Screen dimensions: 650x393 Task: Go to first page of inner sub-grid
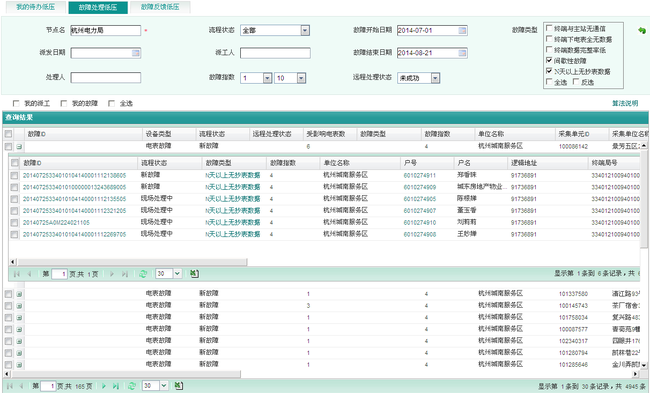coord(17,274)
